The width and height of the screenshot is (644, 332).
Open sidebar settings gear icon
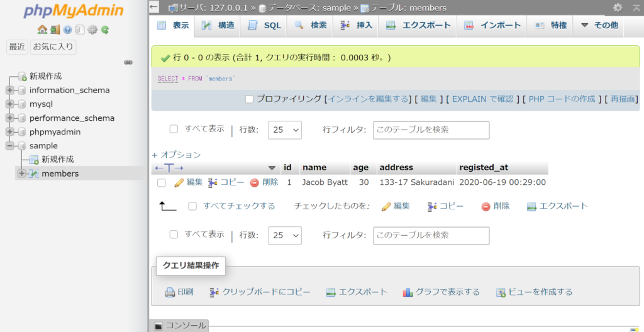point(92,30)
